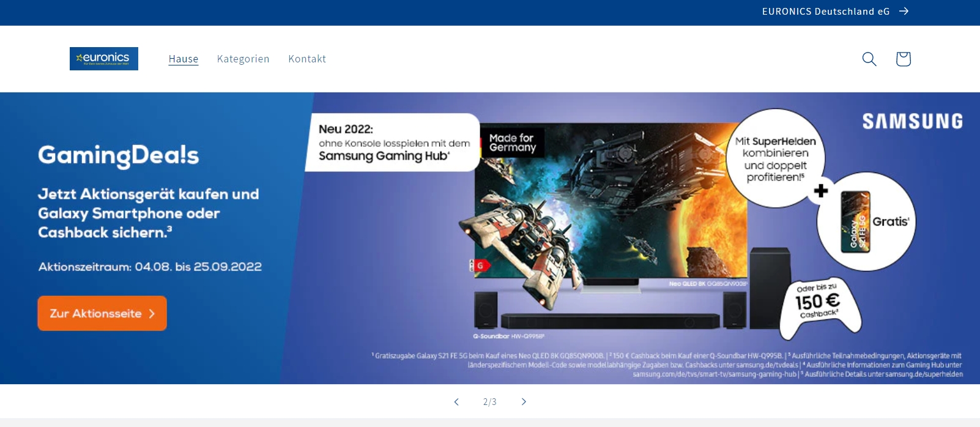Image resolution: width=980 pixels, height=427 pixels.
Task: Click the Zur Aktionsseite button
Action: [x=102, y=313]
